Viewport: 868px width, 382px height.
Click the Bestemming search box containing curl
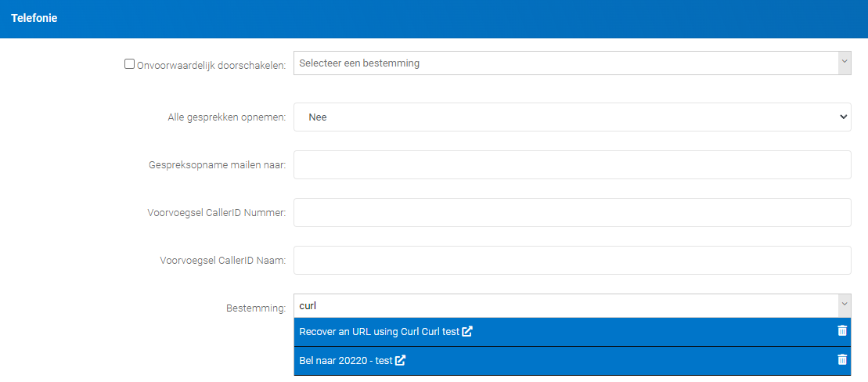click(x=564, y=306)
